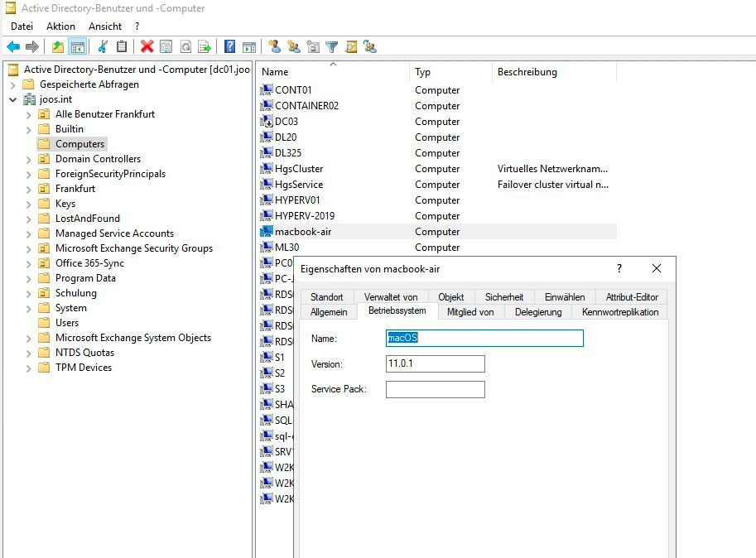Expand the System node
756x558 pixels.
click(x=28, y=309)
